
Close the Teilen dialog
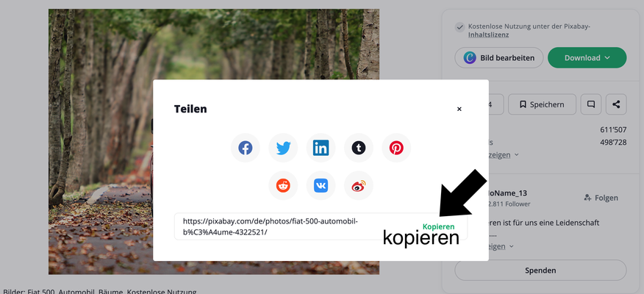pos(459,110)
